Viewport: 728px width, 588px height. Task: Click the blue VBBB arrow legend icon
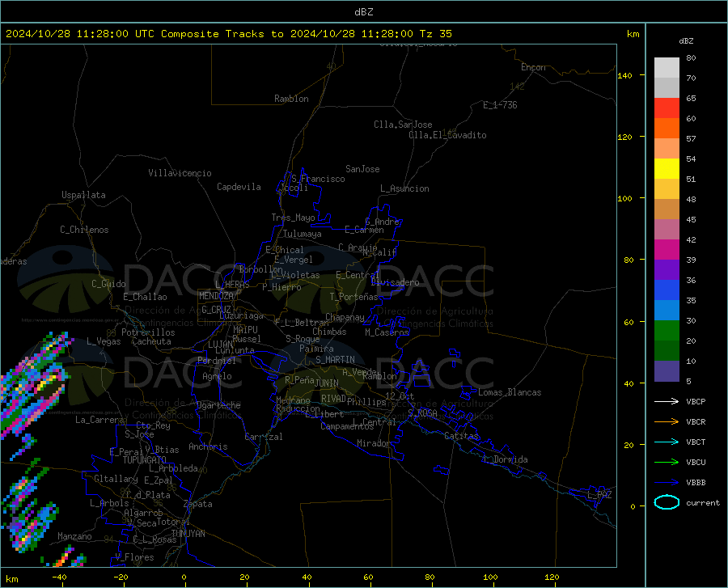tap(667, 483)
